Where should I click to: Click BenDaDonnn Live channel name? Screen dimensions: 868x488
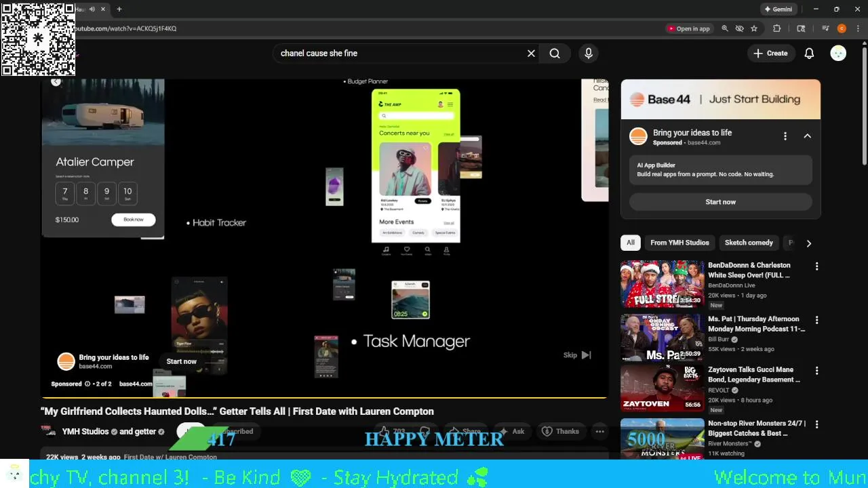click(732, 285)
